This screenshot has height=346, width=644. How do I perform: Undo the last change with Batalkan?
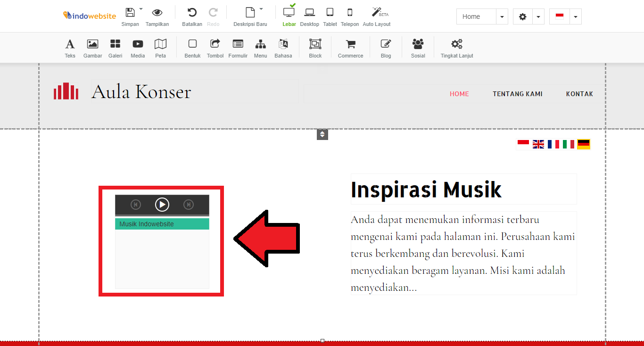pos(191,16)
